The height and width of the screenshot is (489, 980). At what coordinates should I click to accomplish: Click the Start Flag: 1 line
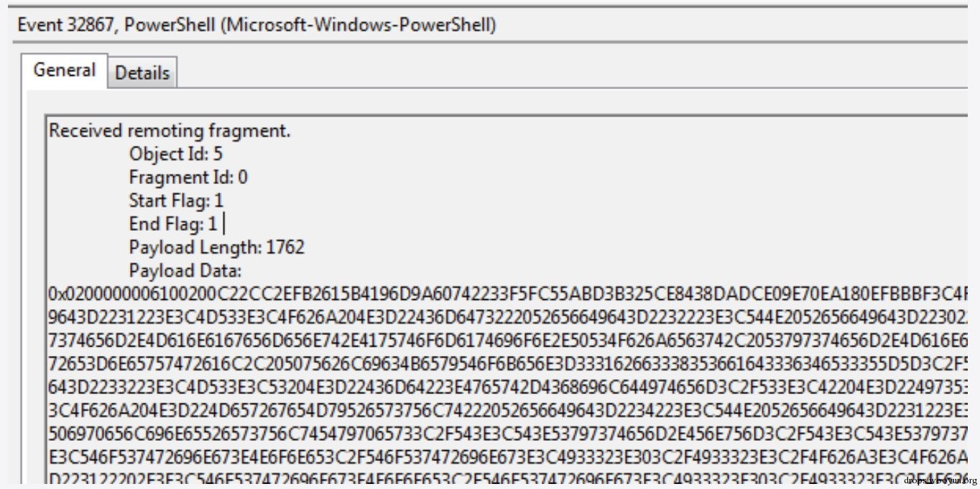[176, 200]
